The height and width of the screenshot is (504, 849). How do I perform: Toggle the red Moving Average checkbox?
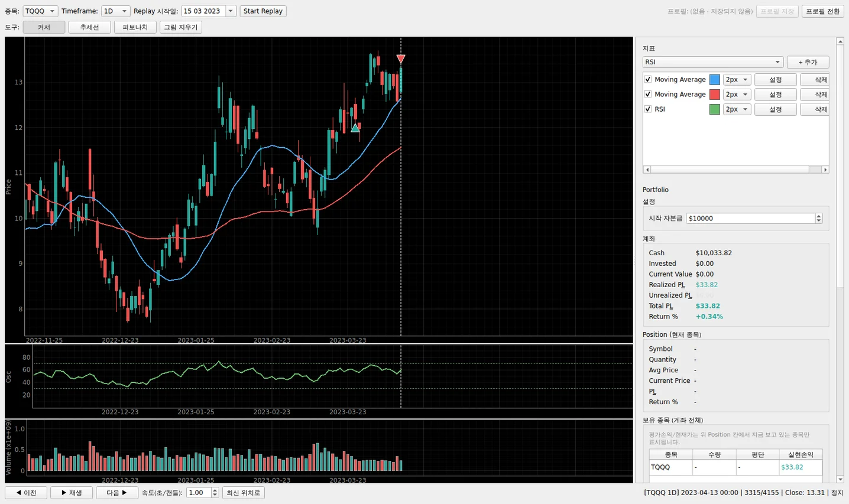click(648, 95)
